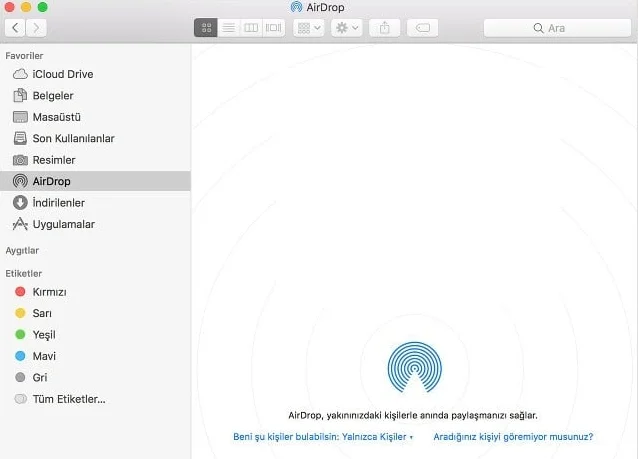This screenshot has height=459, width=638.
Task: Open iCloud Drive in the sidebar
Action: (62, 74)
